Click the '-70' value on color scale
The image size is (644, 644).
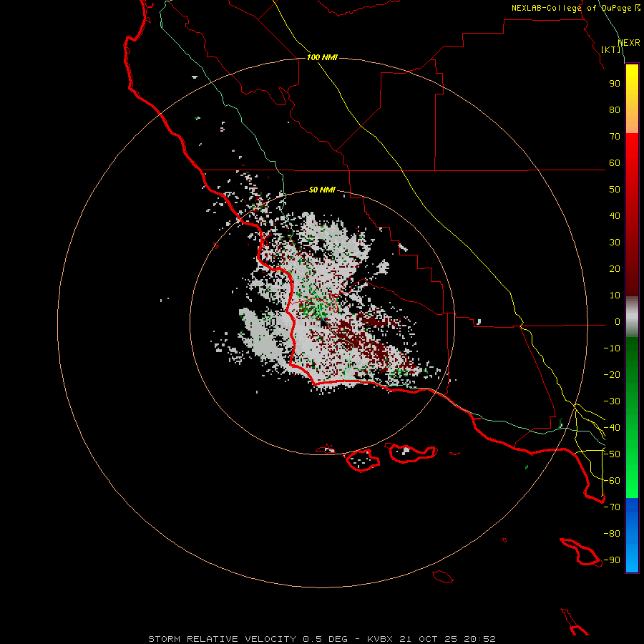[x=612, y=507]
